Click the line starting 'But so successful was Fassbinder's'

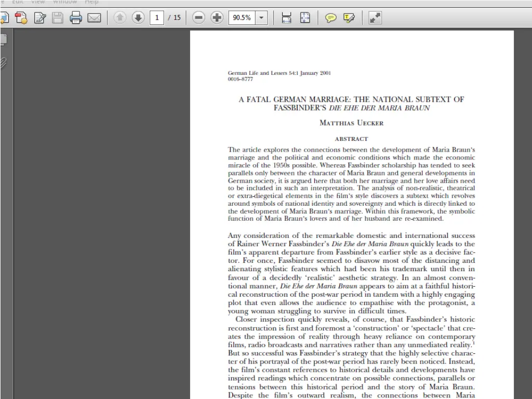(352, 353)
